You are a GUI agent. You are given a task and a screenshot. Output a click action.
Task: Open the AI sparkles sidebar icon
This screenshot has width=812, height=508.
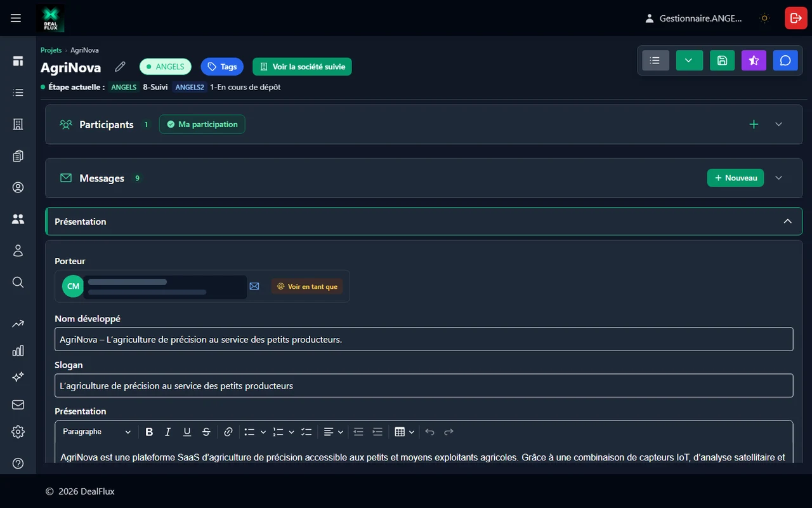[x=18, y=377]
